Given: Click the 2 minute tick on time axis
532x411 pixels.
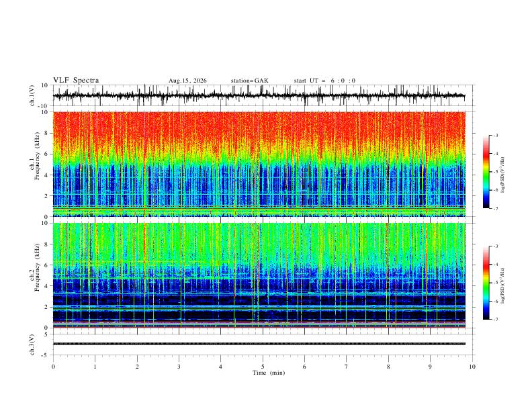Looking at the screenshot, I should coord(137,367).
